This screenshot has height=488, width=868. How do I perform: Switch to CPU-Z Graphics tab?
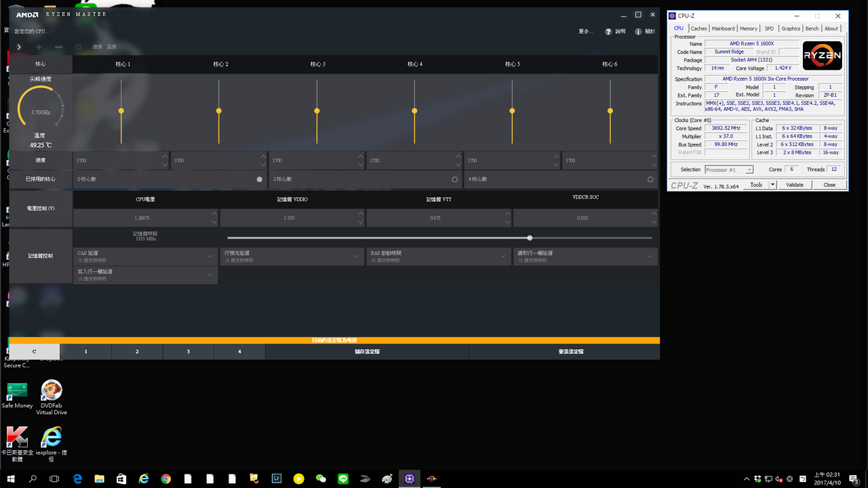click(791, 28)
